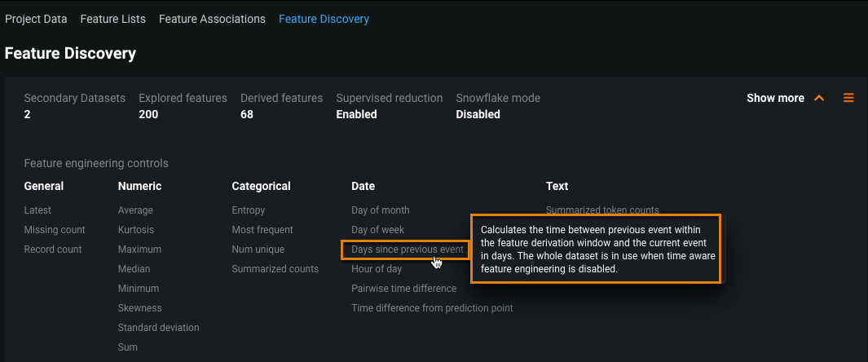Viewport: 868px width, 362px height.
Task: Collapse details with the Show more chevron
Action: (819, 98)
